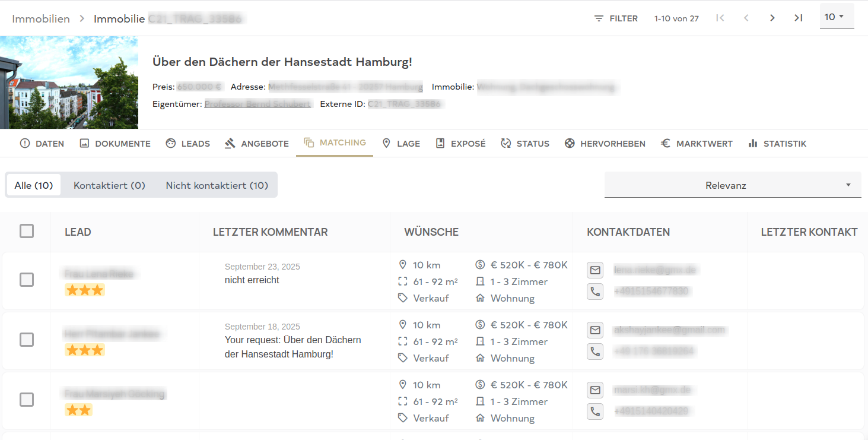
Task: Click the three-star rating of first lead
Action: [x=85, y=290]
